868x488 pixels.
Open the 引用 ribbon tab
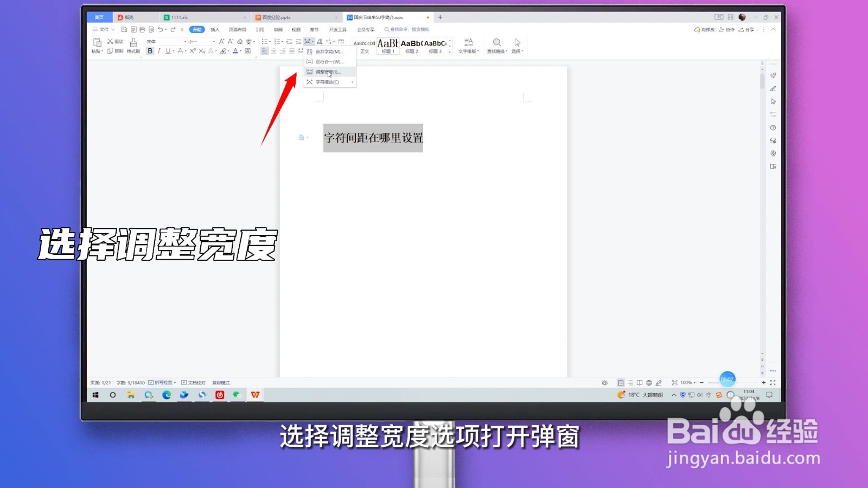click(x=260, y=30)
